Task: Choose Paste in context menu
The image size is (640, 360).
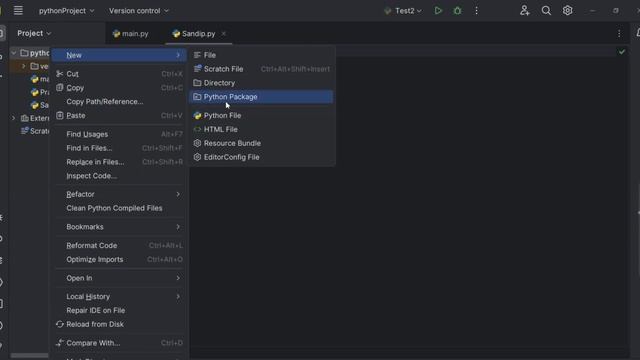Action: 119,116
